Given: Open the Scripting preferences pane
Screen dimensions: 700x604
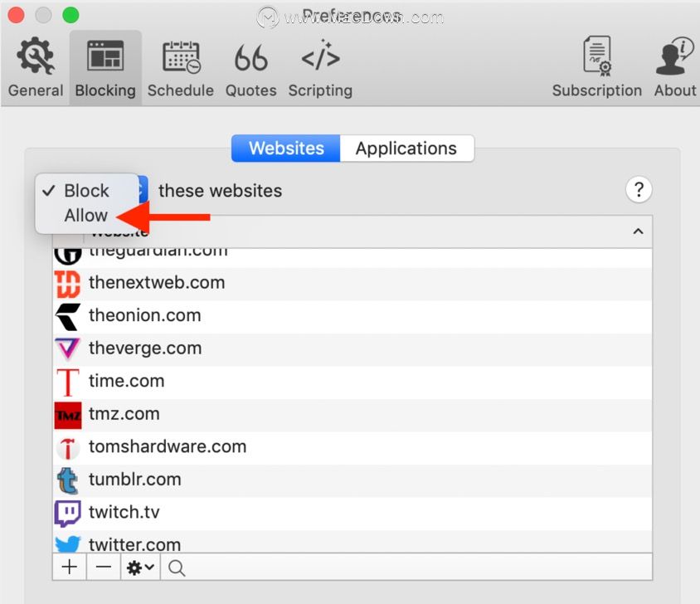Looking at the screenshot, I should tap(320, 68).
